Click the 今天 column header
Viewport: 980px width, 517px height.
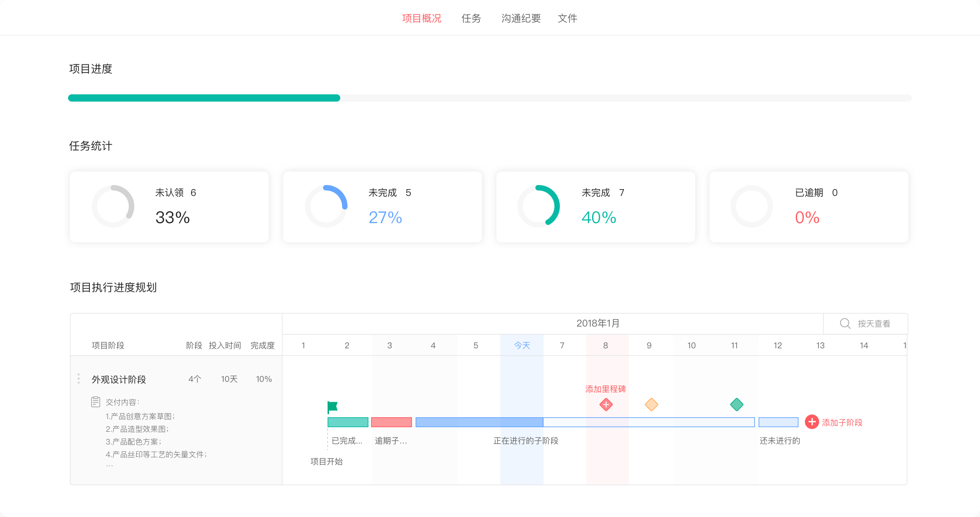tap(522, 345)
